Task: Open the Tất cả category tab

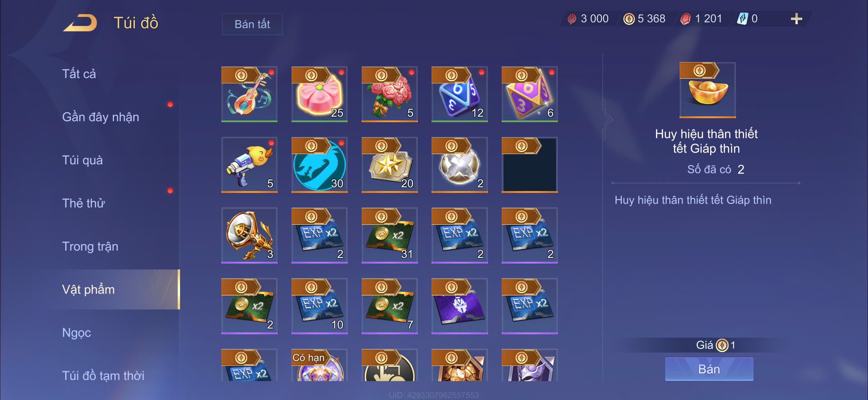Action: 79,74
